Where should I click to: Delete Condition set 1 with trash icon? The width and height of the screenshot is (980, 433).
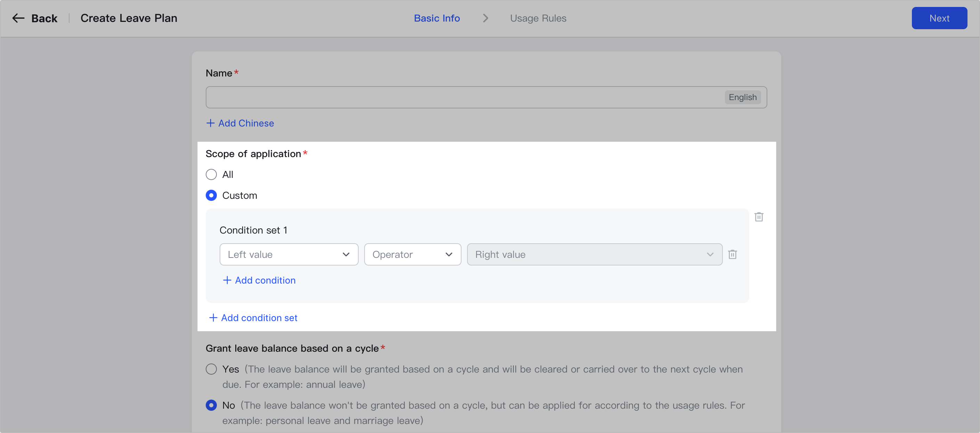pos(759,217)
